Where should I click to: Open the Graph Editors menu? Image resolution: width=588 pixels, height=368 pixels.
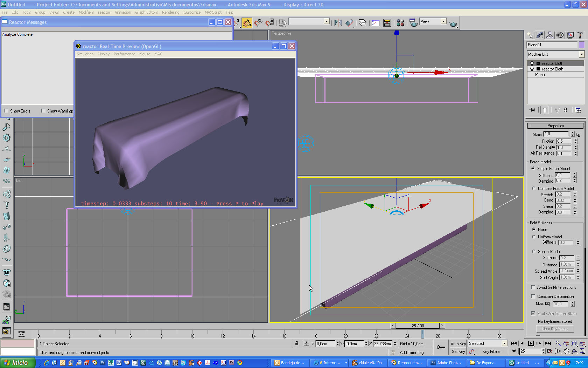(x=147, y=12)
